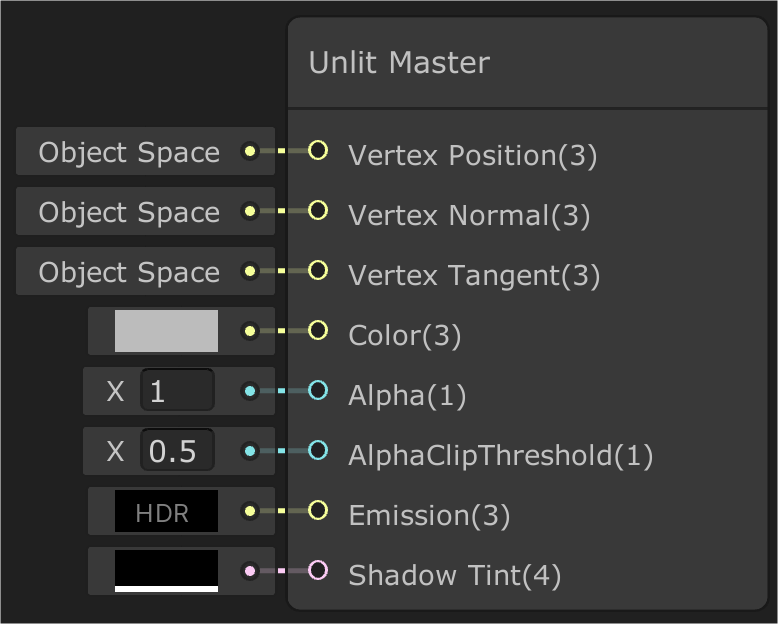Click the Shadow Tint input port circle
Image resolution: width=778 pixels, height=624 pixels.
click(x=318, y=571)
